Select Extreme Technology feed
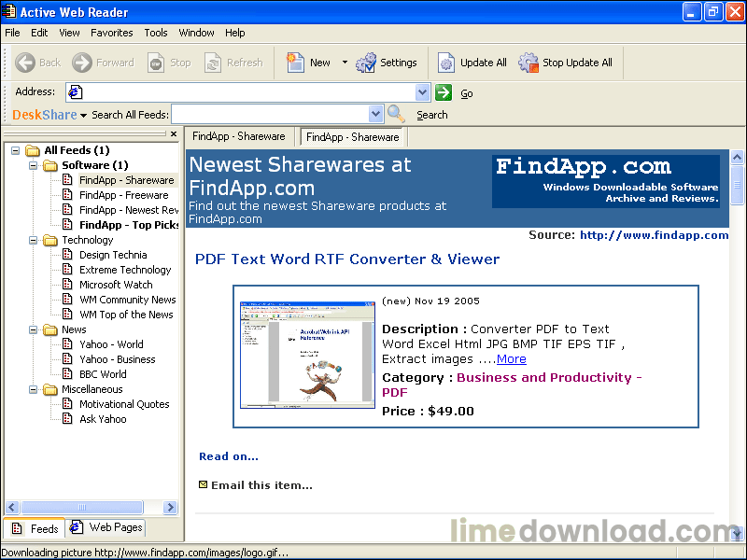 click(x=125, y=270)
